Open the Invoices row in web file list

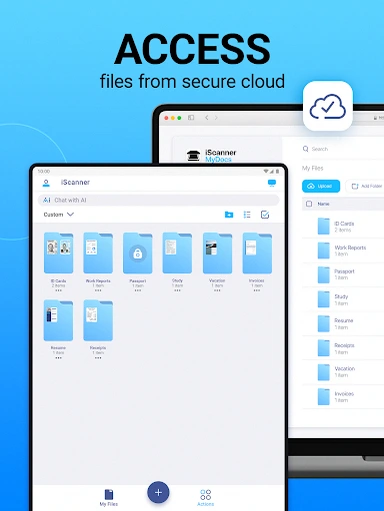click(x=343, y=397)
